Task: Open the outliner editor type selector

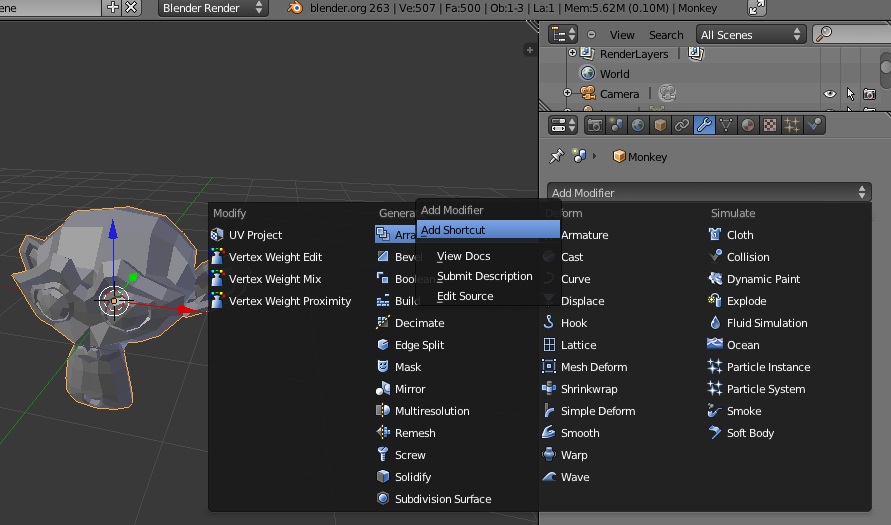Action: pyautogui.click(x=563, y=35)
